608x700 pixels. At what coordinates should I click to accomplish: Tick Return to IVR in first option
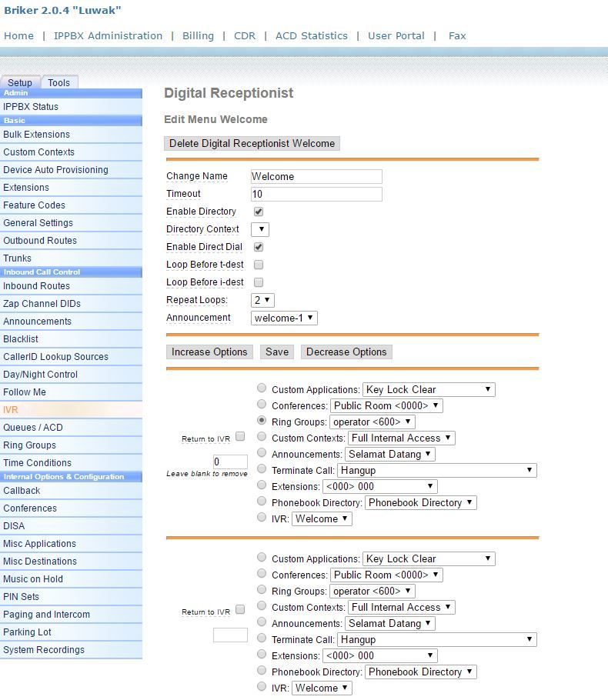pyautogui.click(x=240, y=436)
